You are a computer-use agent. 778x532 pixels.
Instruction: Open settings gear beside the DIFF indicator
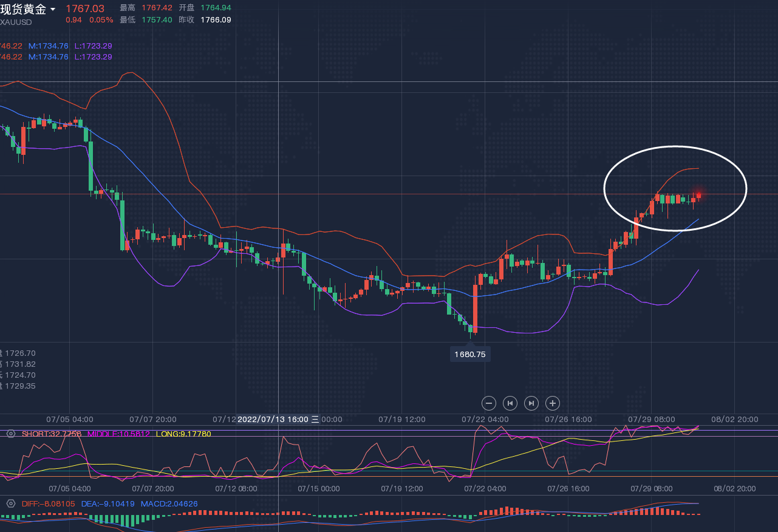(x=10, y=503)
